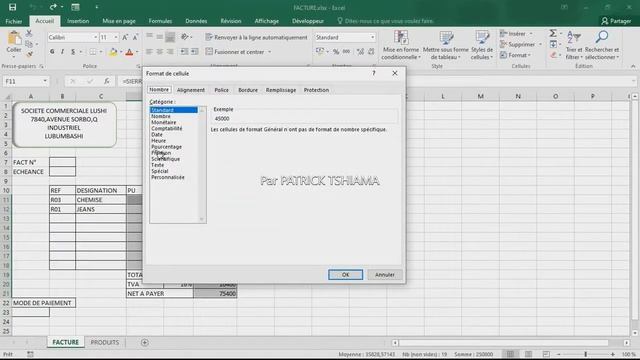Open Mise en forme conditionnelle
The image size is (640, 360).
(x=401, y=45)
